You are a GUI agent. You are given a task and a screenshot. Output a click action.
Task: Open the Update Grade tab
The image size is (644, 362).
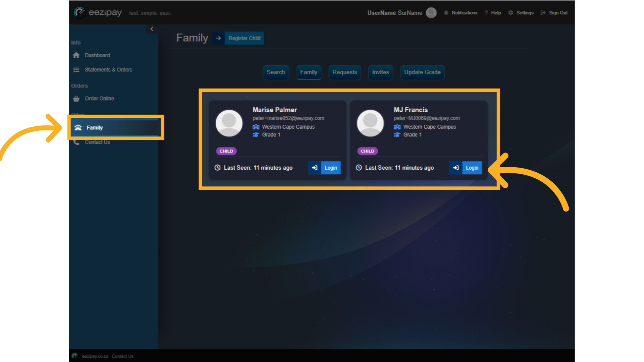422,72
